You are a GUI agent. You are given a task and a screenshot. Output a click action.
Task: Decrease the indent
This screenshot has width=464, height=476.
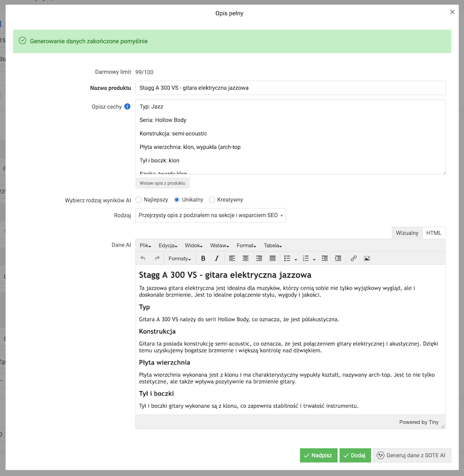(x=324, y=258)
